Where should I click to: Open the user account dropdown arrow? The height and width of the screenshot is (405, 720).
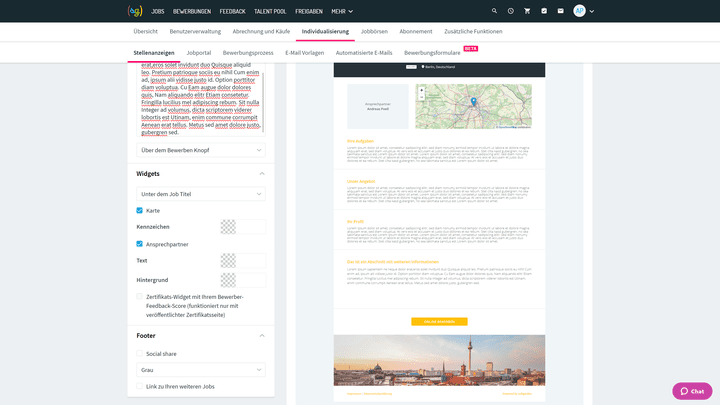591,11
